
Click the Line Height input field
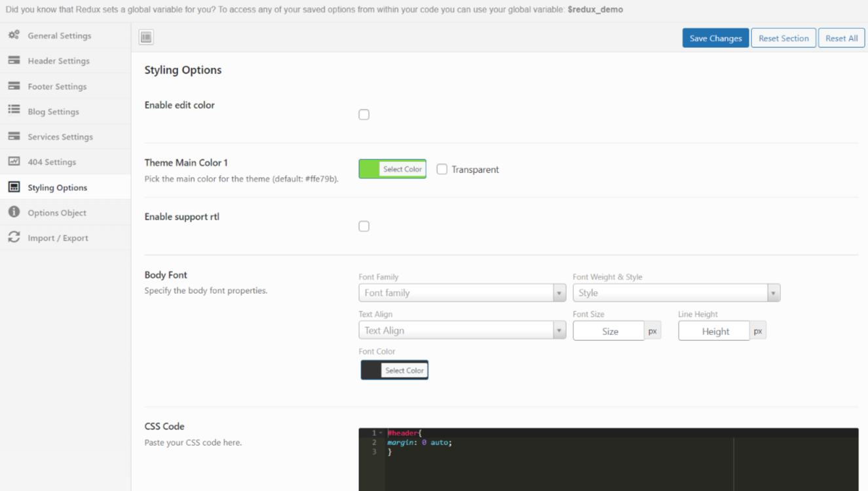tap(714, 331)
